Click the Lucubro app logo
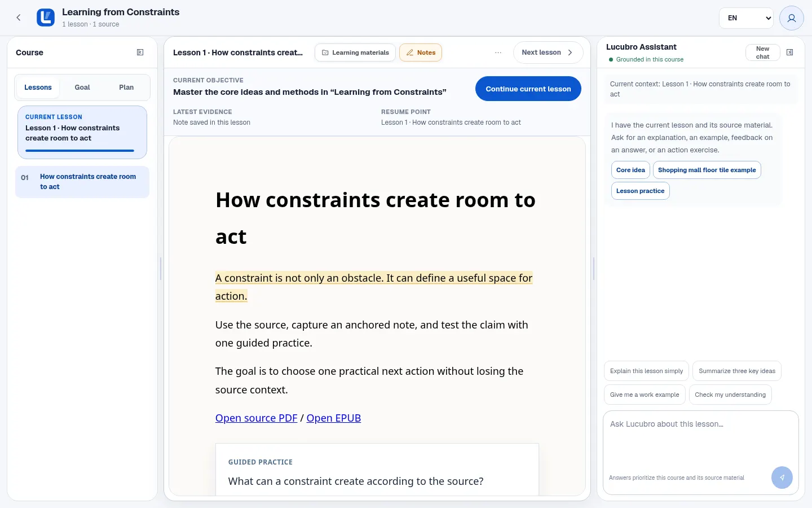 [46, 17]
